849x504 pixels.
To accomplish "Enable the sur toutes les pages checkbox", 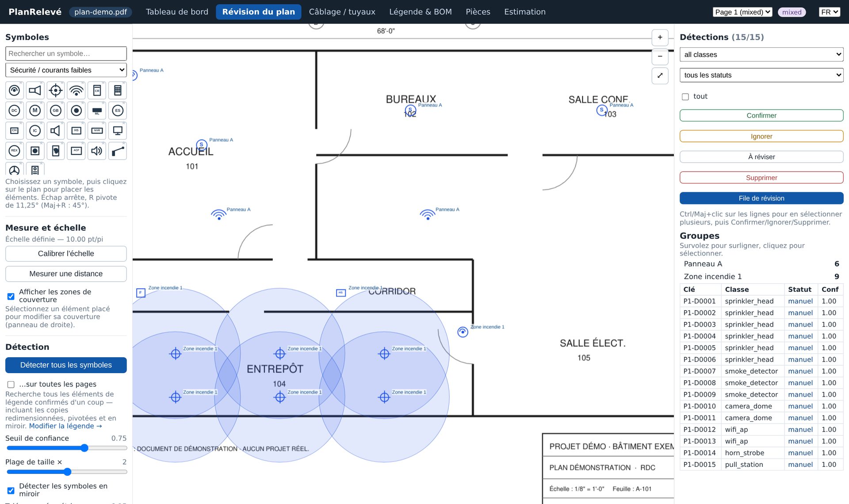I will pos(11,385).
